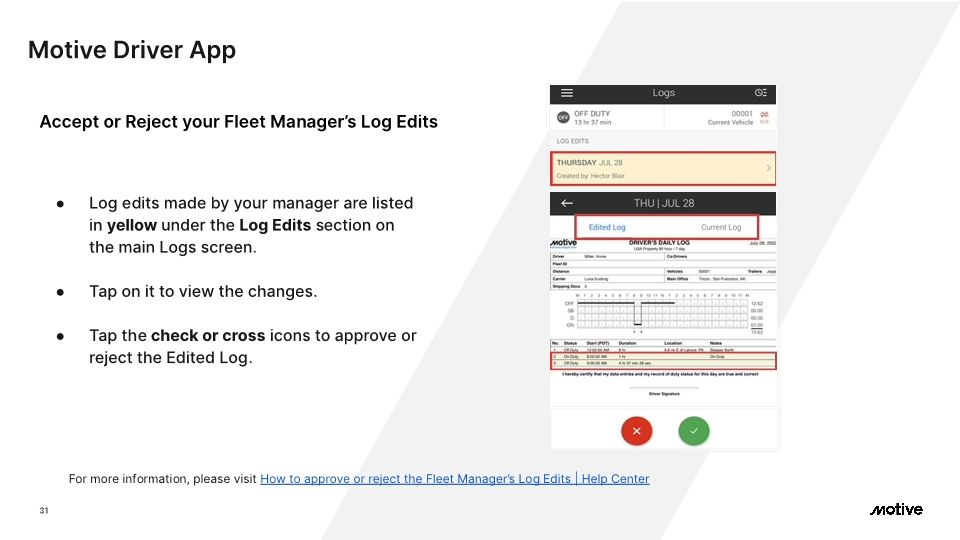Viewport: 960px width, 540px height.
Task: Switch to the Edited Log tab
Action: coord(607,227)
